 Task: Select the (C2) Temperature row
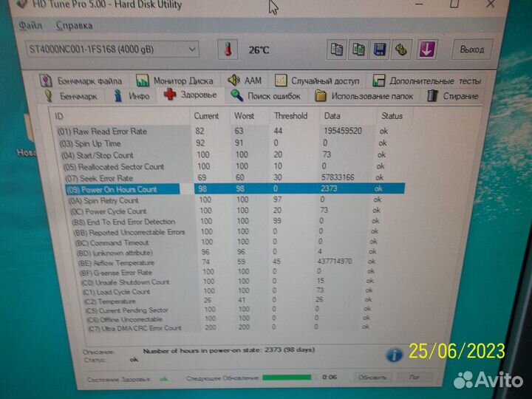(x=227, y=301)
